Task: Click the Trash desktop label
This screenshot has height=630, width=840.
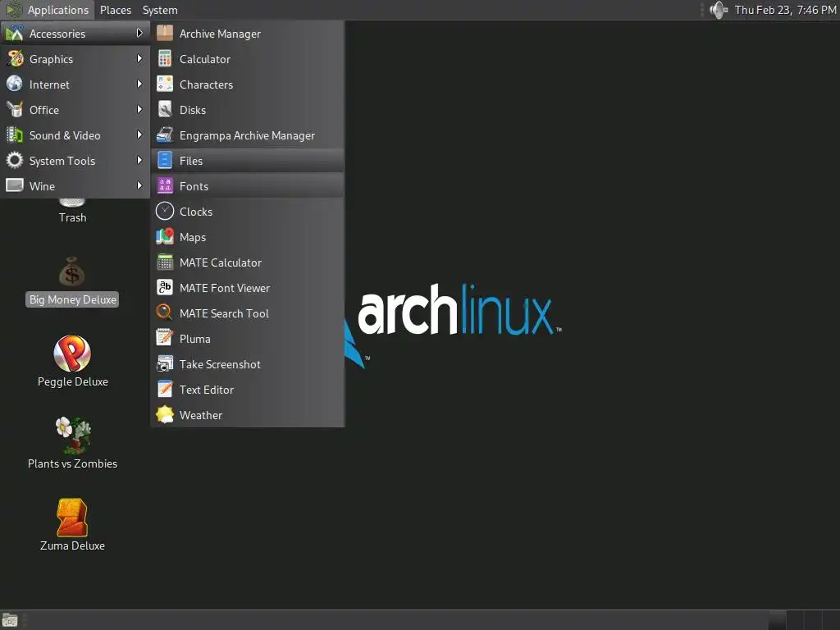Action: [x=72, y=217]
